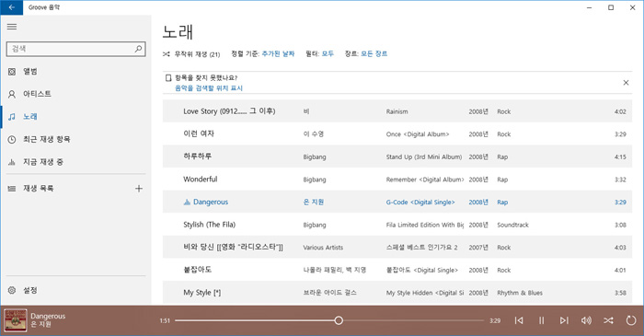Select the playing Dangerous song row

(x=397, y=202)
